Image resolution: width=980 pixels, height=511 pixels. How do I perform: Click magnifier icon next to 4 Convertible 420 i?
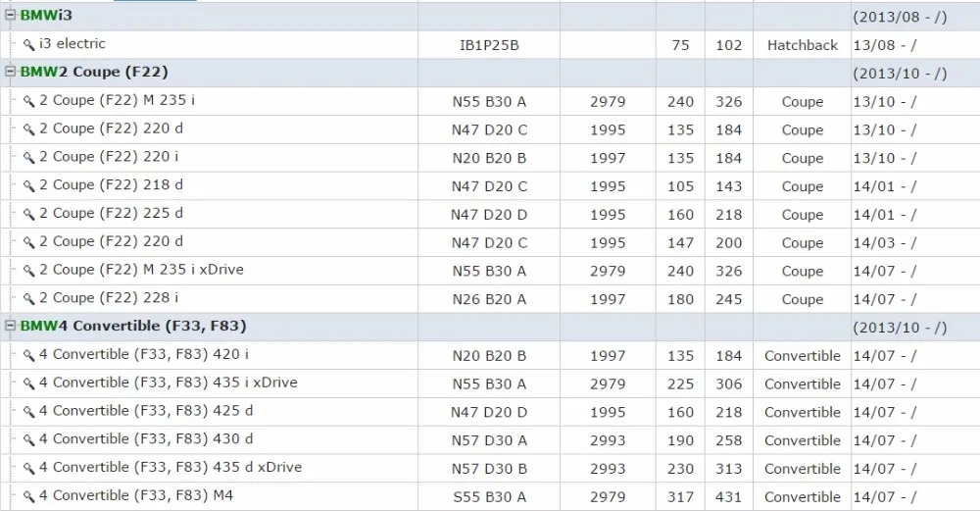(28, 355)
